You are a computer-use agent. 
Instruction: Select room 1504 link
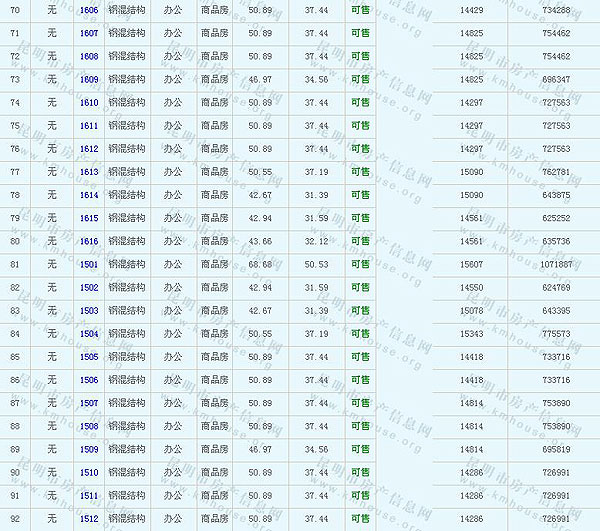(89, 334)
